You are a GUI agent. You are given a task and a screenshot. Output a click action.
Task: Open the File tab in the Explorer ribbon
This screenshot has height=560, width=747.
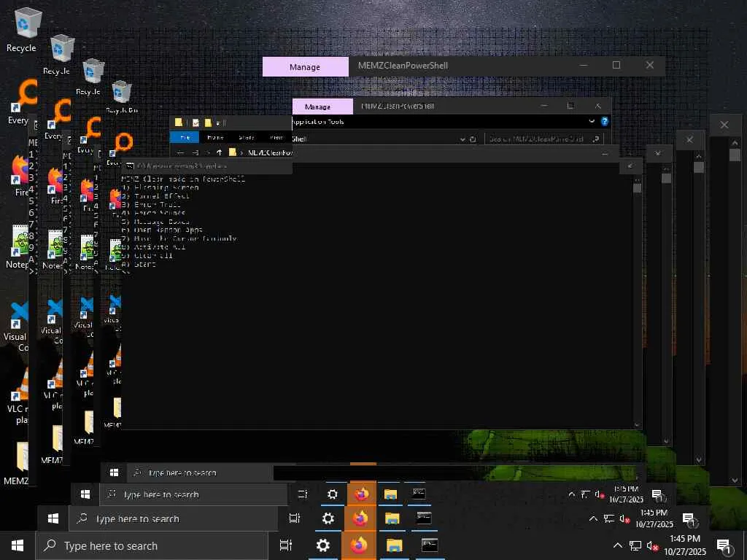point(185,137)
